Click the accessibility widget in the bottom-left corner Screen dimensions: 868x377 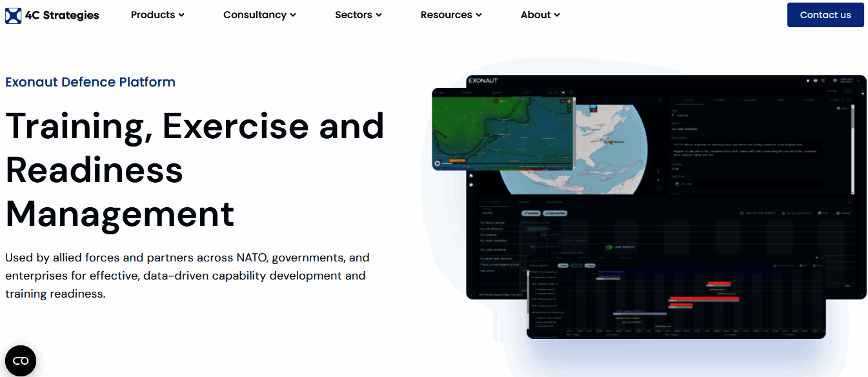(x=21, y=360)
